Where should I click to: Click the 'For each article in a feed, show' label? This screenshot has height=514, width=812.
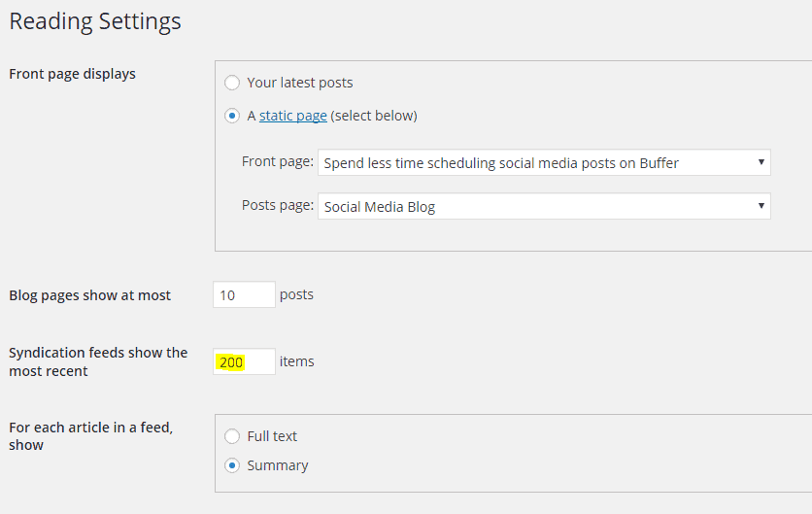coord(90,436)
